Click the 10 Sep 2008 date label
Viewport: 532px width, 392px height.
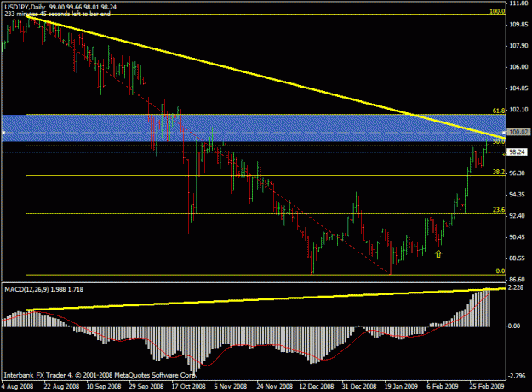coord(104,386)
